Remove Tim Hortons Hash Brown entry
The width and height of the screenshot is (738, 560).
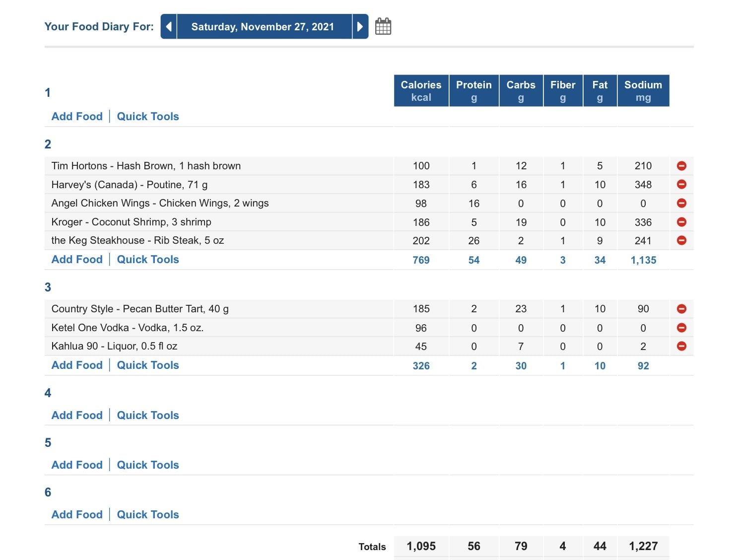click(681, 166)
